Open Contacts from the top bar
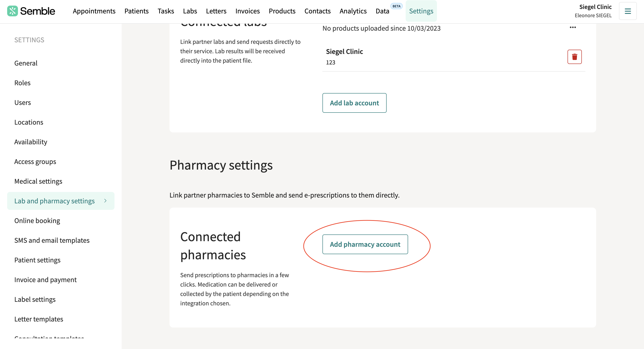 [317, 11]
